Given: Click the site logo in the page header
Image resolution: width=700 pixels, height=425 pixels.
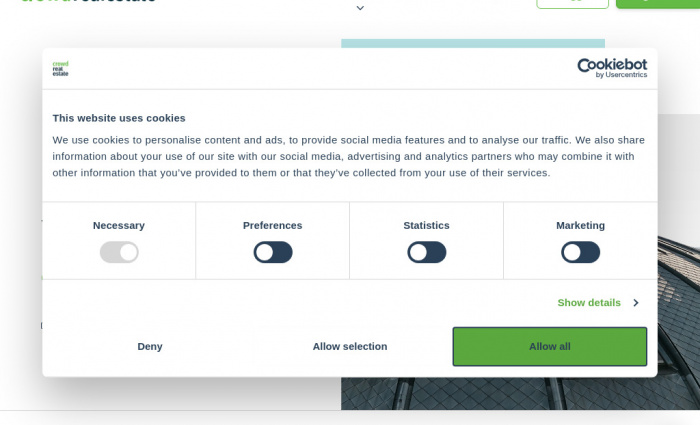Looking at the screenshot, I should point(90,2).
